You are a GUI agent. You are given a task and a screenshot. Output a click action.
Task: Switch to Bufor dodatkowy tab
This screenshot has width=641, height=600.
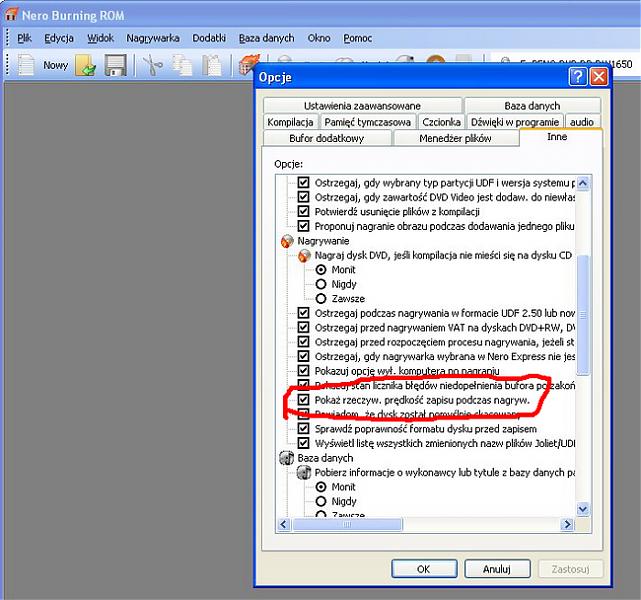click(x=327, y=138)
